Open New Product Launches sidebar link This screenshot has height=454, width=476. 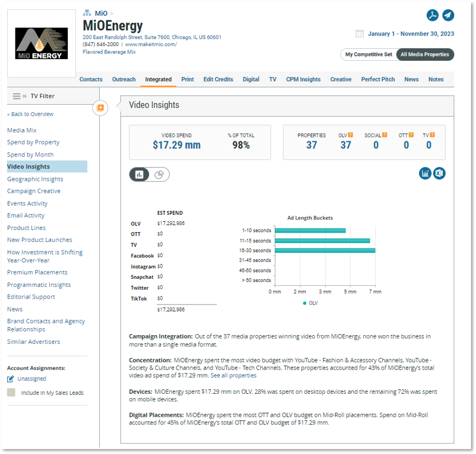(x=40, y=240)
